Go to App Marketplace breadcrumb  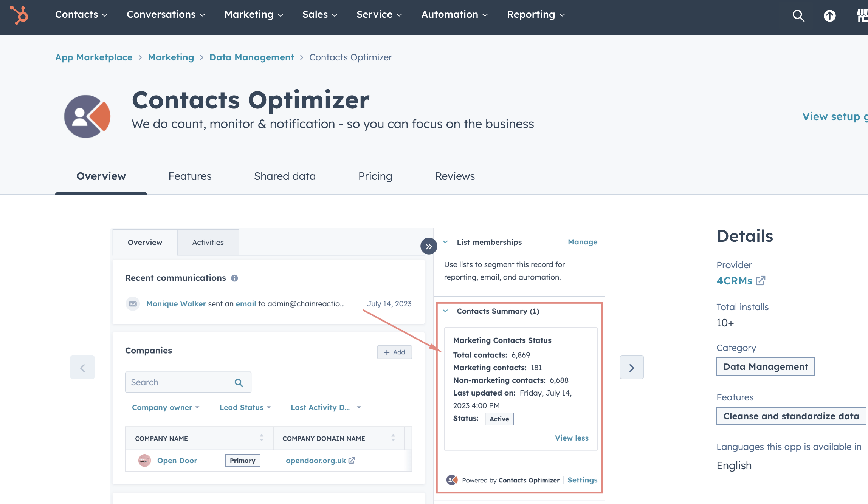click(x=94, y=57)
